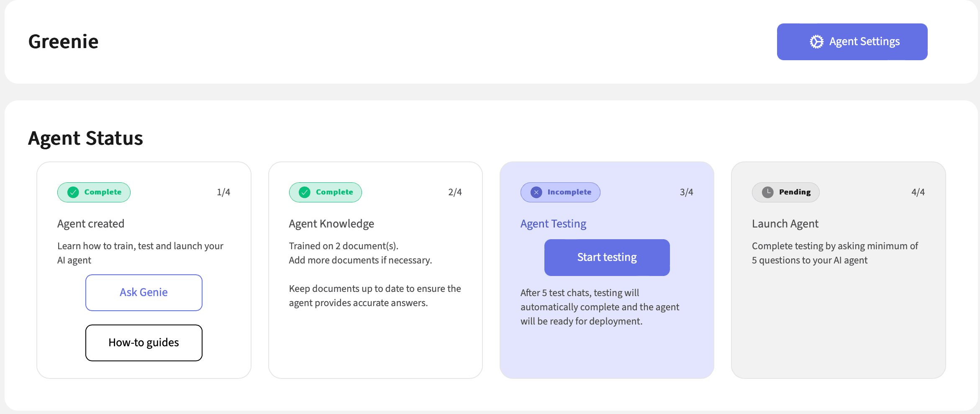Viewport: 980px width, 414px height.
Task: Select the Complete badge on Agent Knowledge card
Action: coord(326,192)
